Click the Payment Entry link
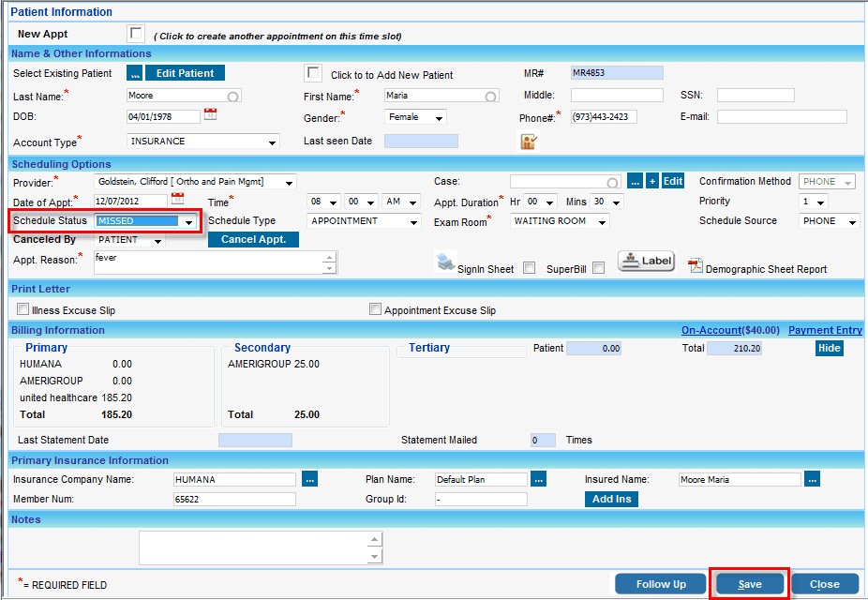868x600 pixels. [x=825, y=330]
